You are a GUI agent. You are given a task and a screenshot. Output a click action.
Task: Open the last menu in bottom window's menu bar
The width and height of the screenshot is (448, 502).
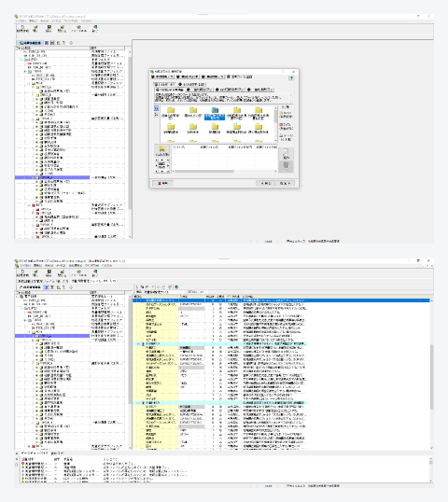click(x=106, y=265)
